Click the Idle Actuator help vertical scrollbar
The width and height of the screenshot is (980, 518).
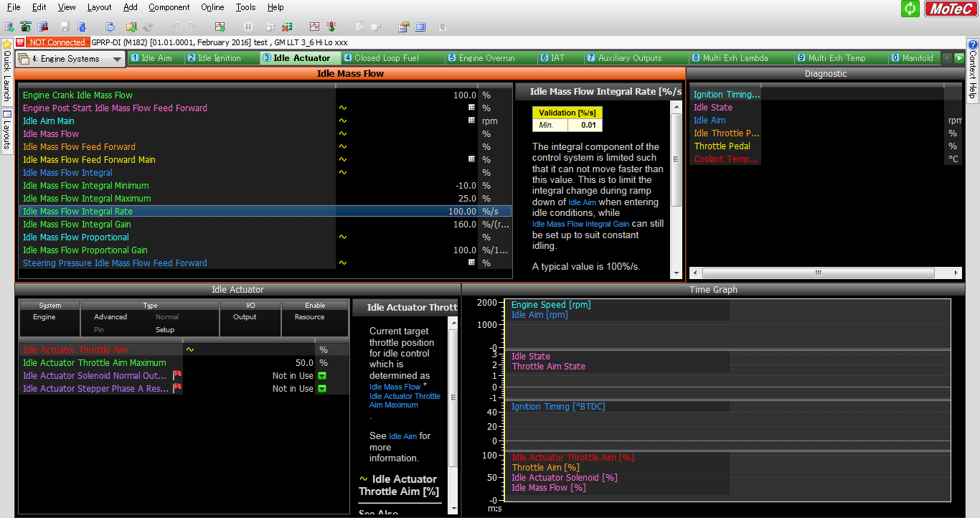[x=453, y=414]
